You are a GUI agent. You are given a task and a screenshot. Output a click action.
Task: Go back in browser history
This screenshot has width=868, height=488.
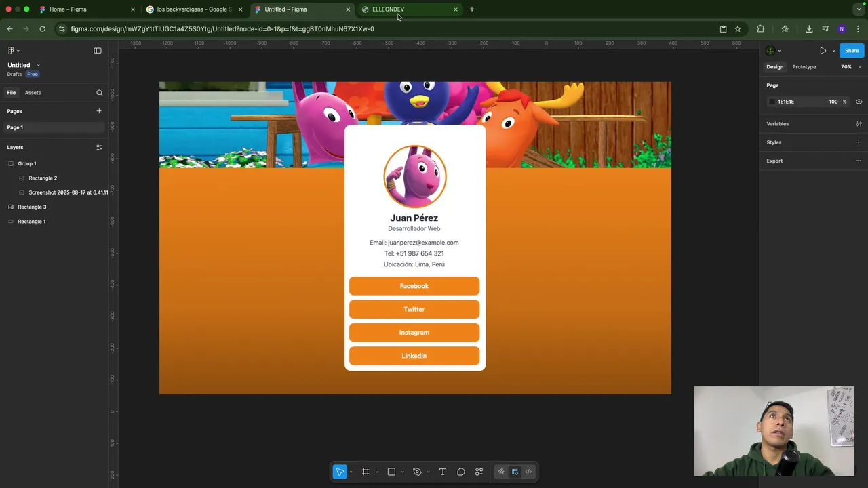click(9, 28)
